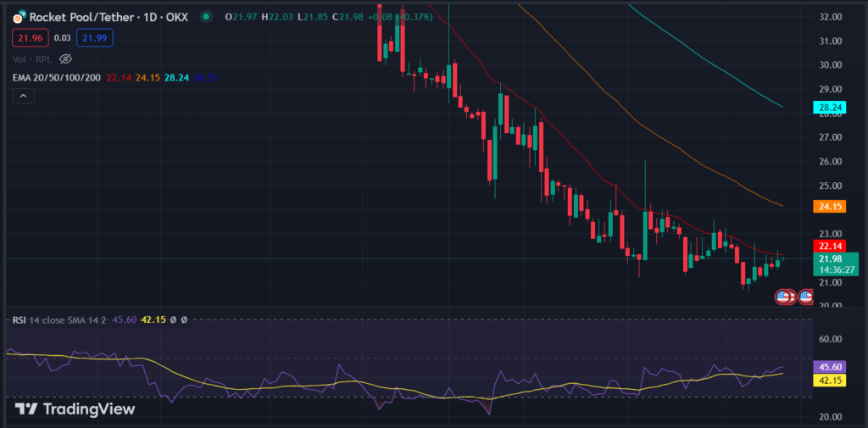Screen dimensions: 868x428
Task: Click the blue 21.99 buy price button
Action: click(x=95, y=37)
